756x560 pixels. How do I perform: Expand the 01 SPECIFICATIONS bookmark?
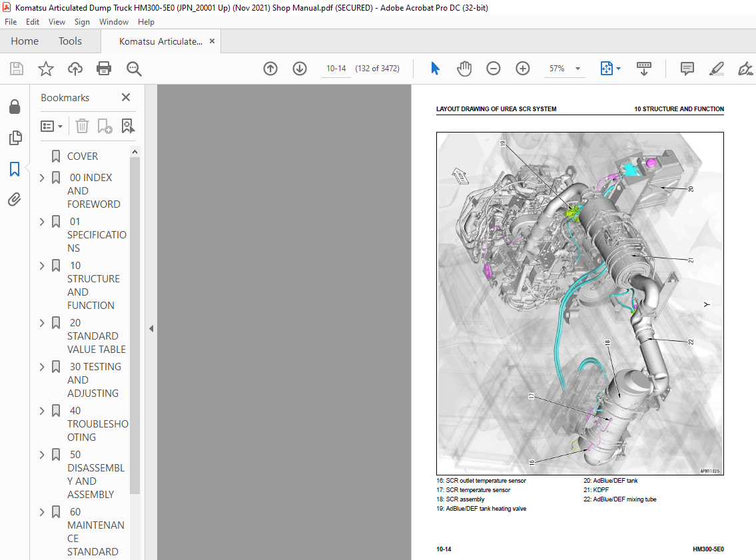[42, 222]
